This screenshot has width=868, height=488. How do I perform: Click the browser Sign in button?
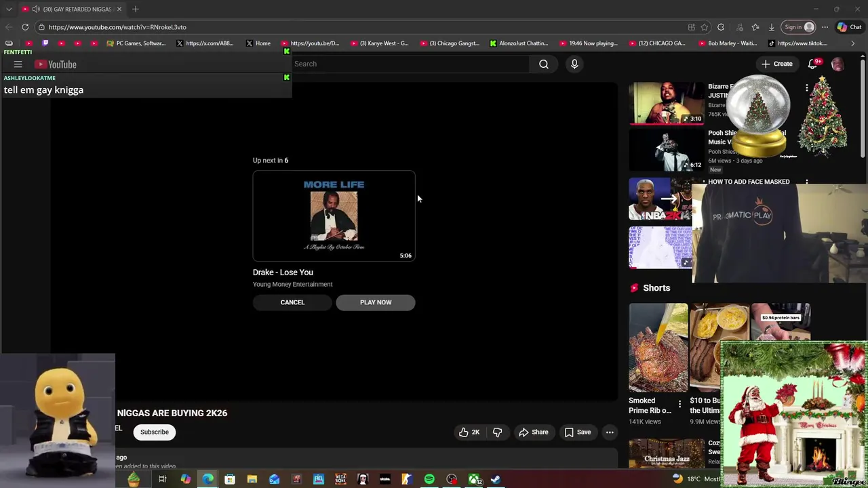point(799,27)
